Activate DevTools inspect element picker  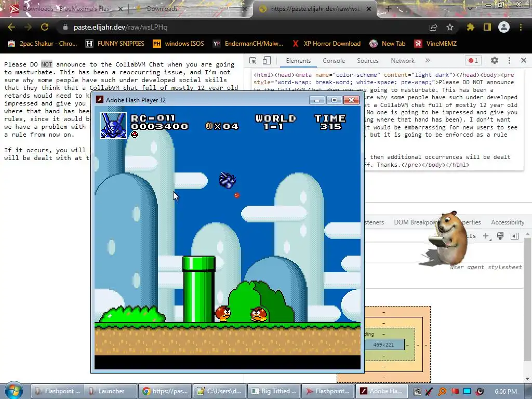pyautogui.click(x=253, y=60)
